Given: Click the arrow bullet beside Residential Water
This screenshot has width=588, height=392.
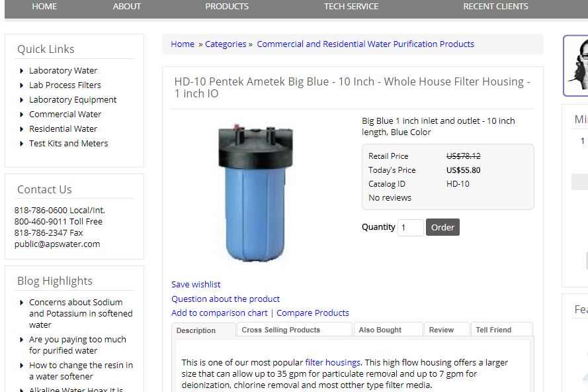Looking at the screenshot, I should pyautogui.click(x=21, y=129).
